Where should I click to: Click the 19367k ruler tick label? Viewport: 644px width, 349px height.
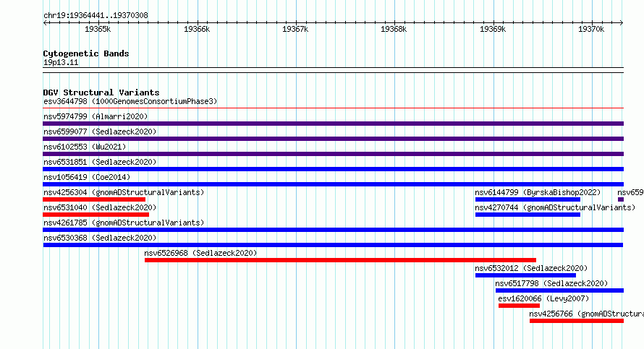[295, 29]
